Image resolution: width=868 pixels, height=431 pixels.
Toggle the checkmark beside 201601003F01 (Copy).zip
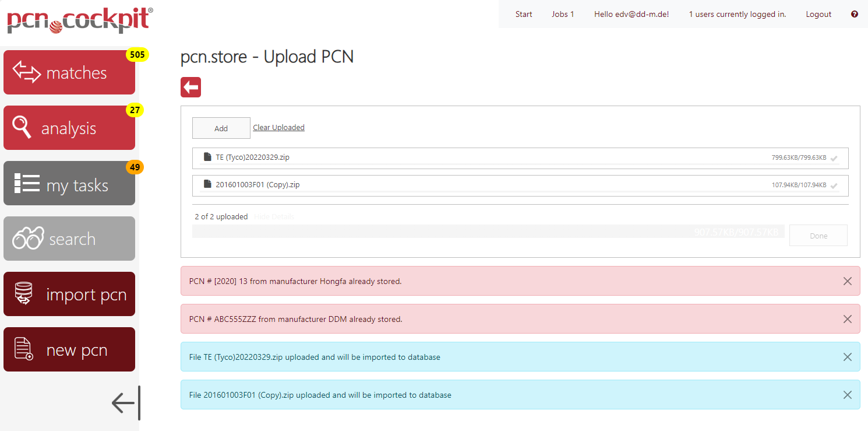[x=834, y=185]
